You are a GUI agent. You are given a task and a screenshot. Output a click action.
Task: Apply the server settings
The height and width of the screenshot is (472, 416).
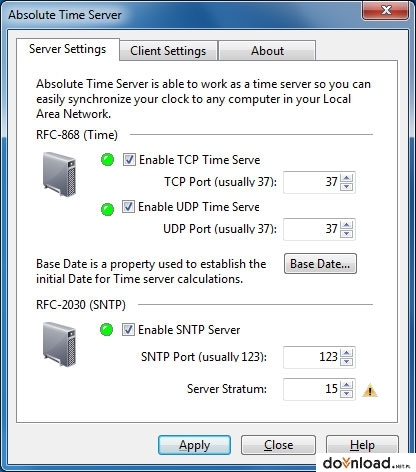point(194,445)
